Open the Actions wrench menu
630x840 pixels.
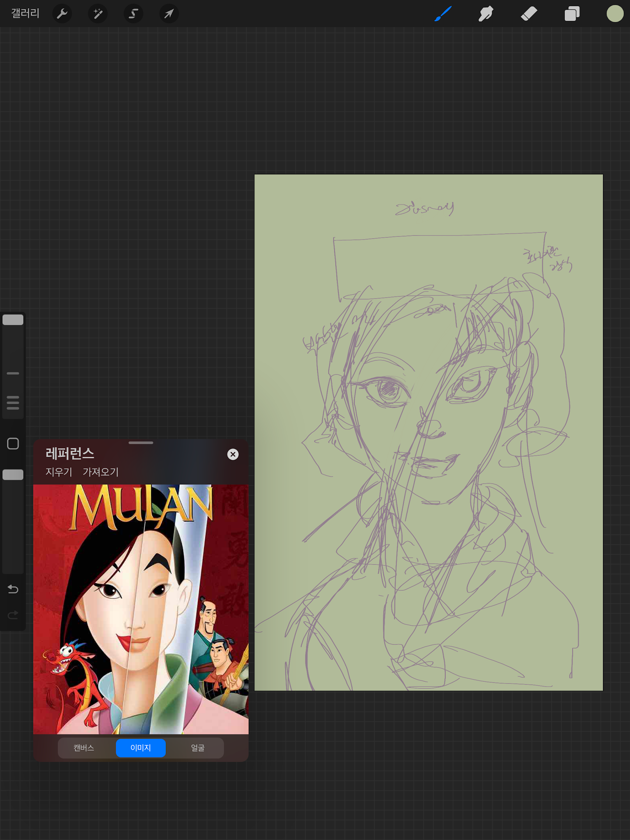tap(62, 14)
